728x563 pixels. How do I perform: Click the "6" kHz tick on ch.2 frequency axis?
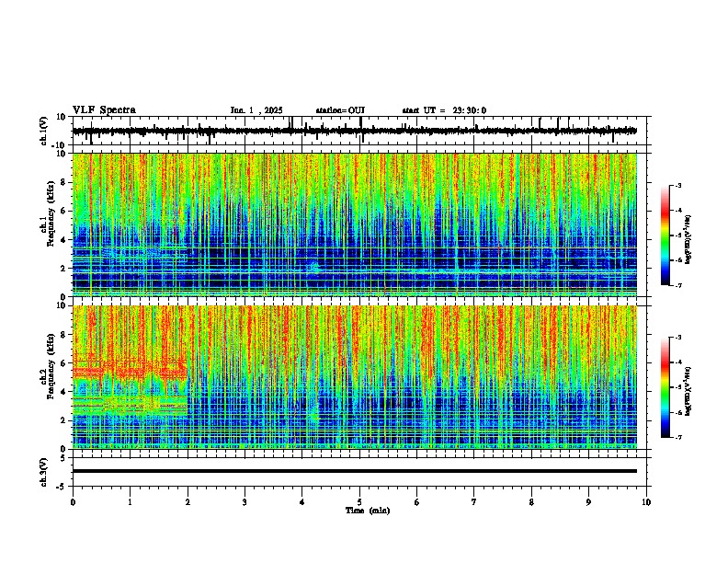click(x=65, y=363)
